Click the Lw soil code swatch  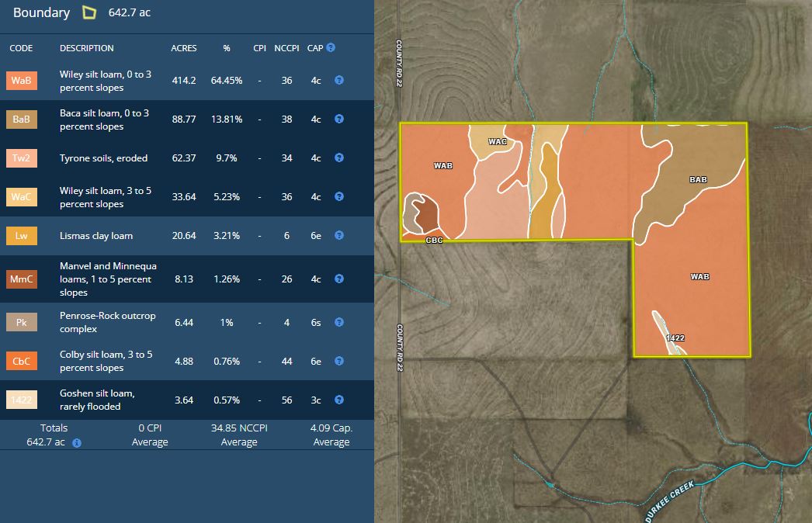[21, 236]
